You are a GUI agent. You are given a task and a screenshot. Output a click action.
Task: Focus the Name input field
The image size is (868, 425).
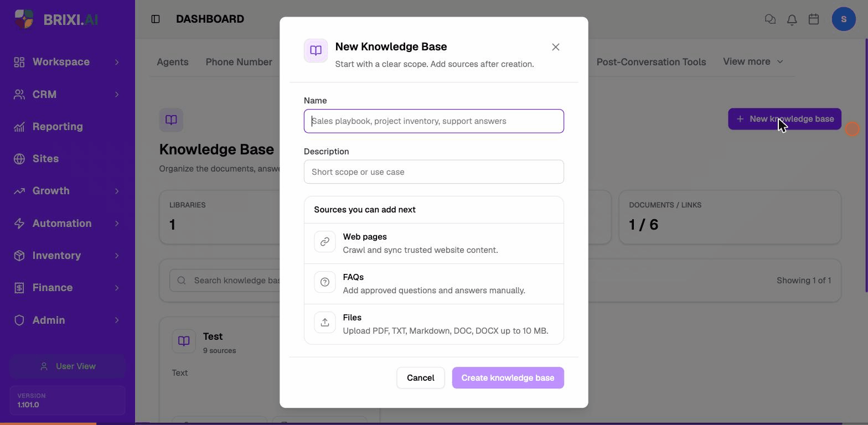coord(434,121)
